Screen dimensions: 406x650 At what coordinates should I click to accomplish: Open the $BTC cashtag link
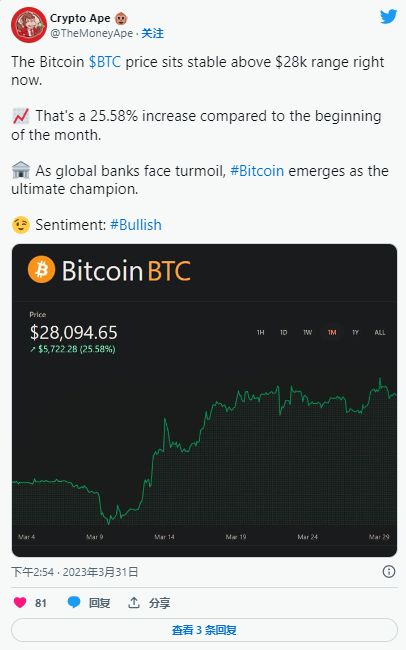click(x=105, y=62)
